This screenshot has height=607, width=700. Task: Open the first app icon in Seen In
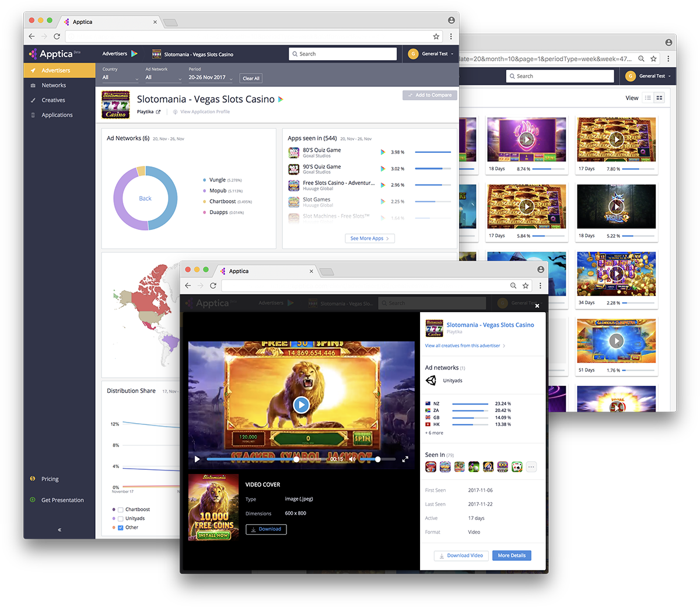click(431, 467)
